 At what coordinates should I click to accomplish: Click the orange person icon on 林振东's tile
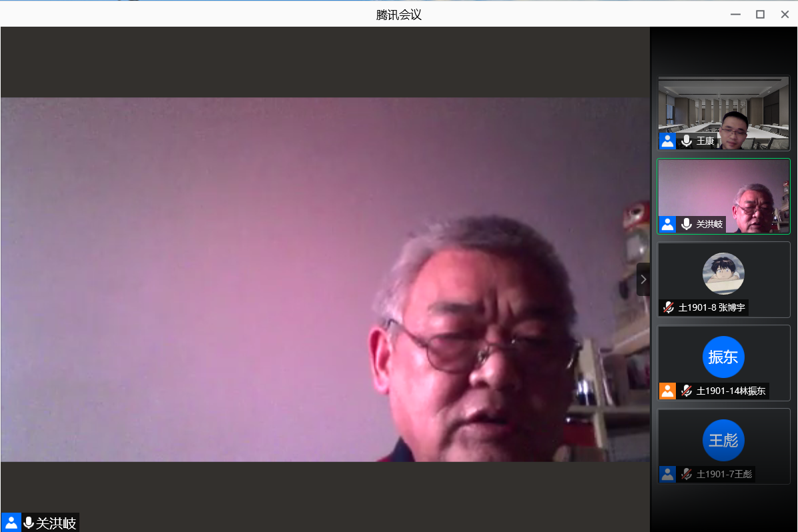click(667, 391)
